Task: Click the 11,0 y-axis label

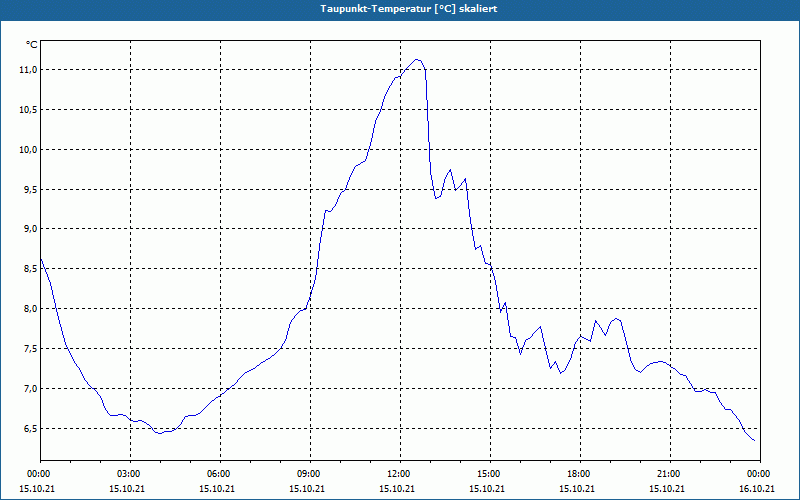Action: point(28,70)
